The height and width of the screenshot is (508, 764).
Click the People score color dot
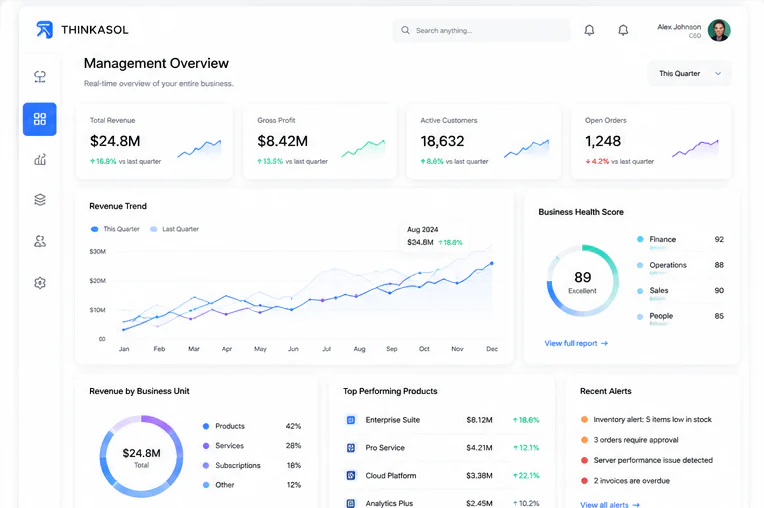(640, 317)
